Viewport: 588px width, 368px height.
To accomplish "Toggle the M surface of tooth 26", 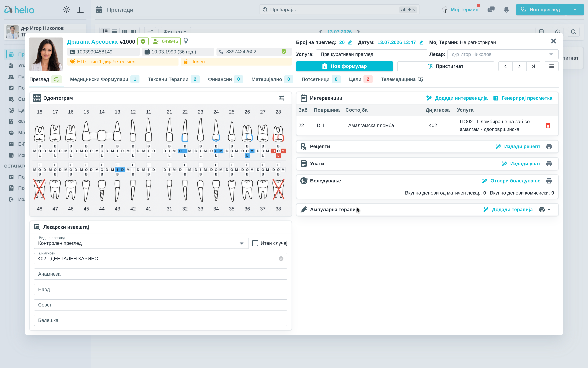I will pyautogui.click(x=252, y=151).
